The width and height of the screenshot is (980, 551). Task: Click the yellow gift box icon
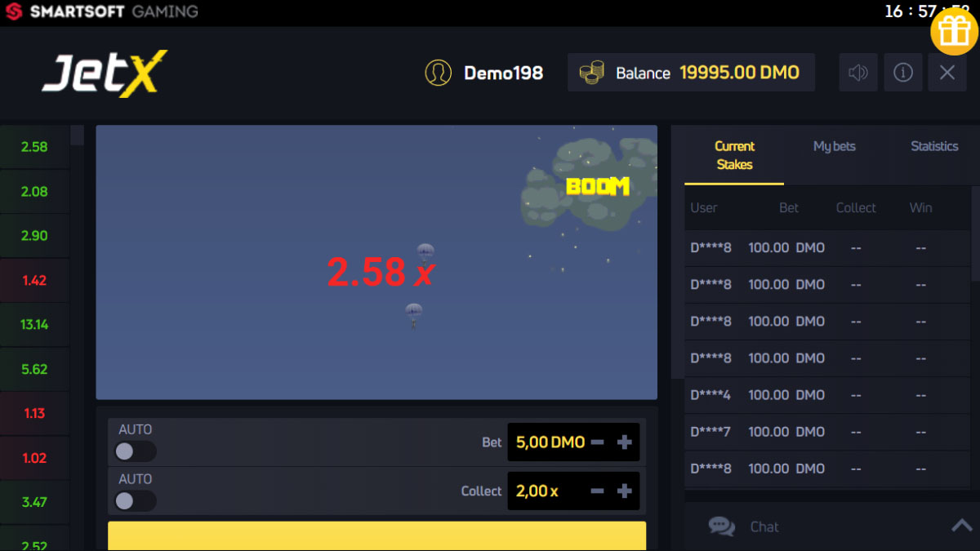coord(954,31)
